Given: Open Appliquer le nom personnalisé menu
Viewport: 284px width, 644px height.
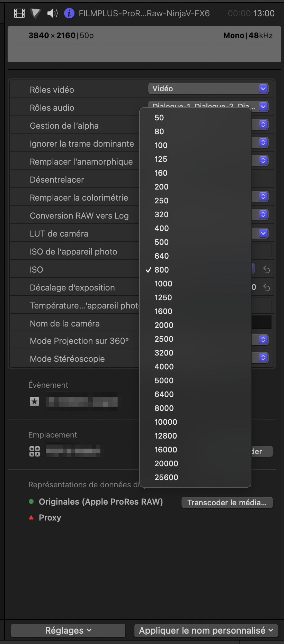Looking at the screenshot, I should click(x=206, y=631).
